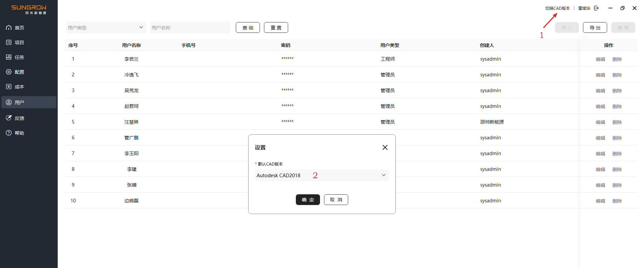Screen dimensions: 644x268
Task: Click the Autodesk CAD2018 dropdown arrow
Action: (383, 175)
